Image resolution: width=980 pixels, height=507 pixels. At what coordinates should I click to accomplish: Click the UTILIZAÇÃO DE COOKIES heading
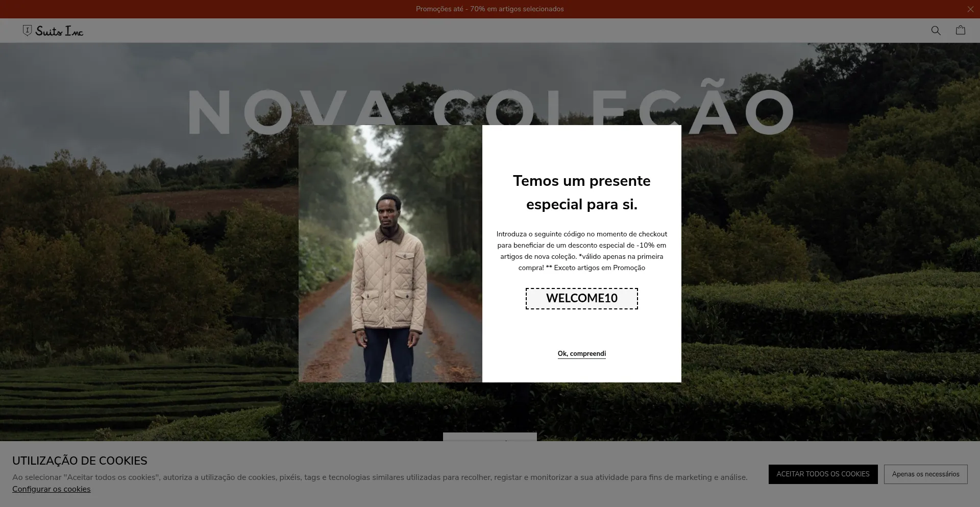[80, 461]
